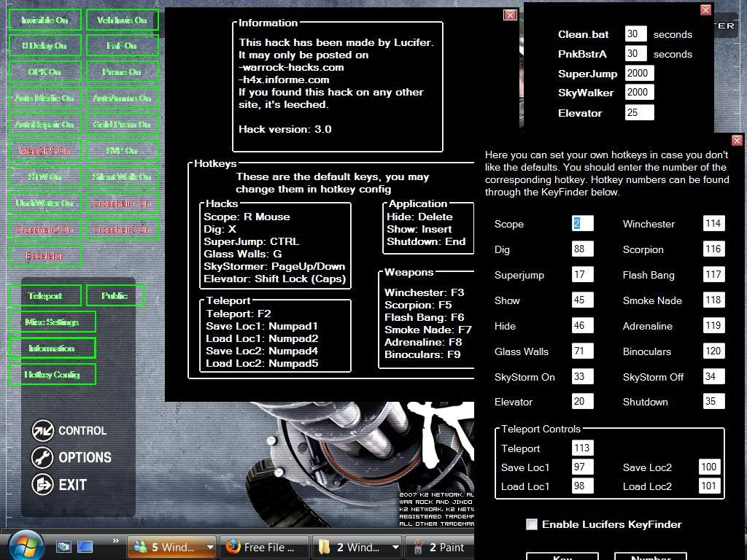This screenshot has width=747, height=560.
Task: Toggle the OPK On button
Action: [x=44, y=72]
